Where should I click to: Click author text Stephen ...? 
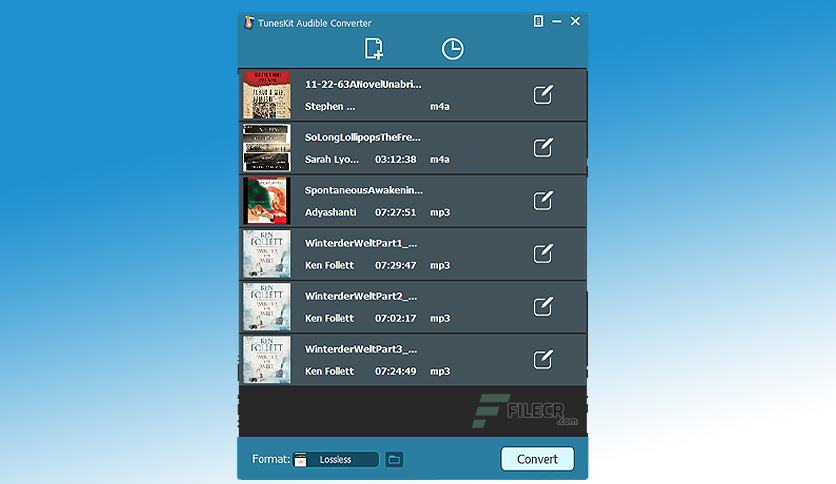[329, 107]
